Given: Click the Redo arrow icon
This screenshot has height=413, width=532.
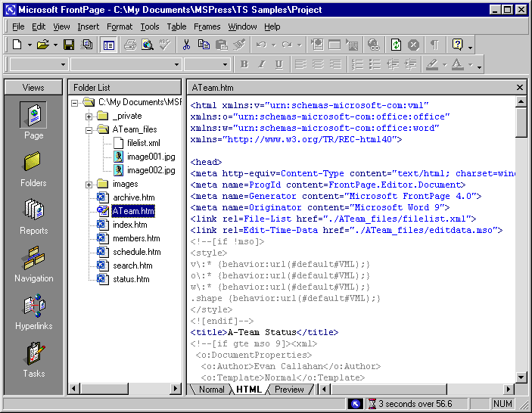Looking at the screenshot, I should 287,45.
